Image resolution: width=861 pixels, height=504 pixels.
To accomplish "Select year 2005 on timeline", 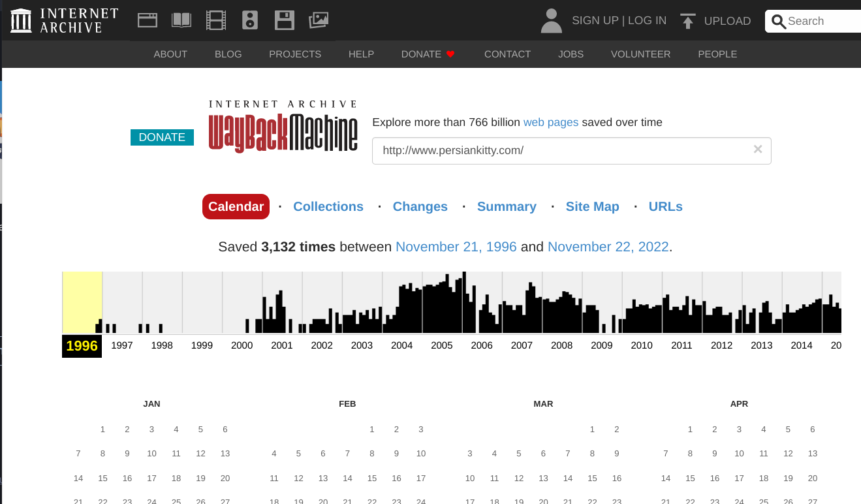I will 442,345.
